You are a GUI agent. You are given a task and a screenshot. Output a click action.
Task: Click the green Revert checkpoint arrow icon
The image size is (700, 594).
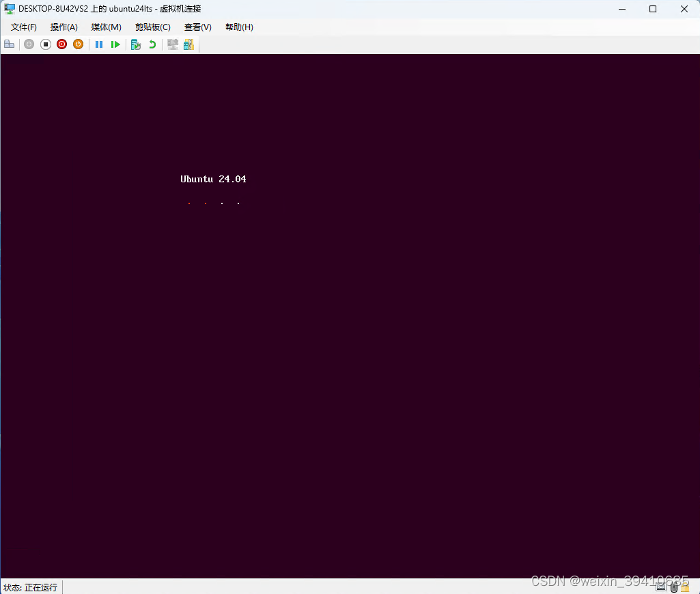[152, 44]
